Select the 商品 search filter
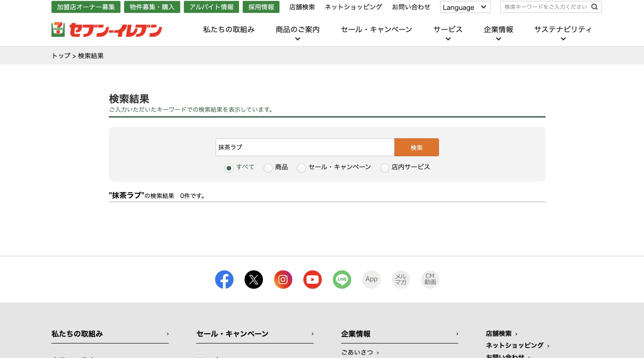 tap(268, 168)
